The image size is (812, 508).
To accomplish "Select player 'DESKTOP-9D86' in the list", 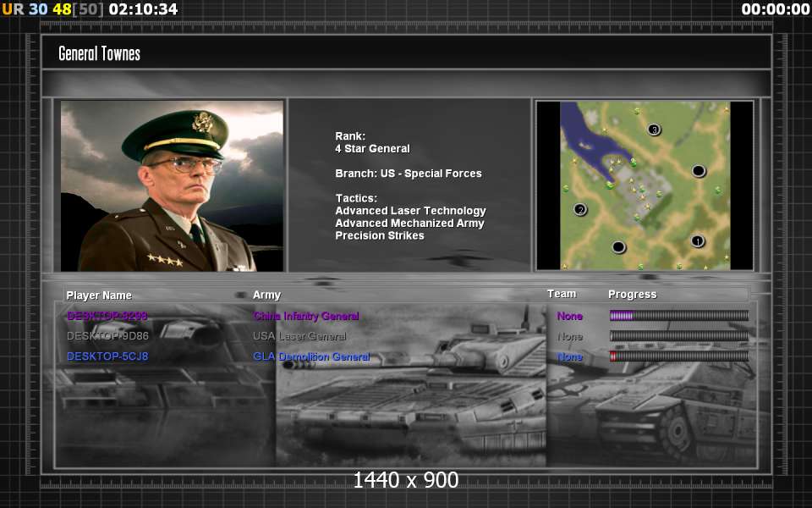I will click(x=107, y=336).
